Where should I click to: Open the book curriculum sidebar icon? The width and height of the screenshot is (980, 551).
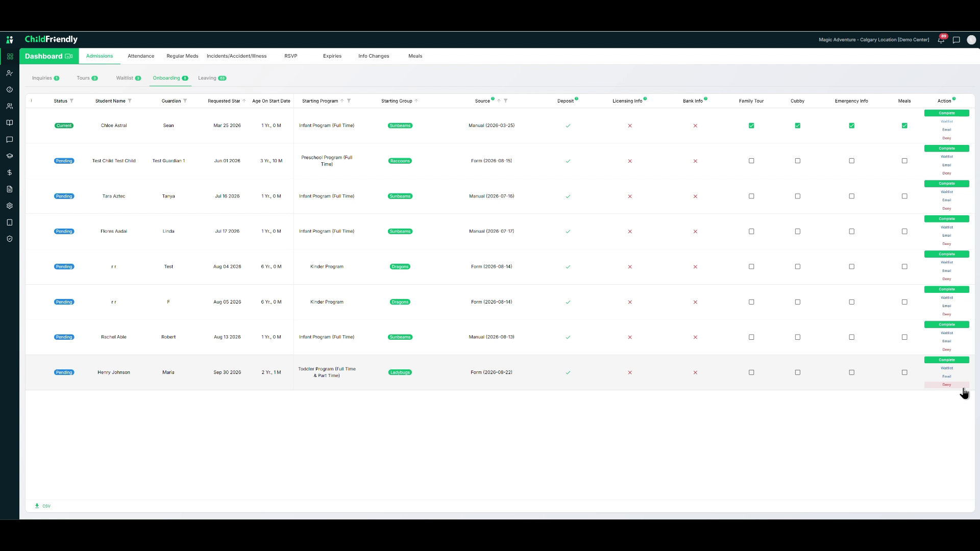coord(10,123)
